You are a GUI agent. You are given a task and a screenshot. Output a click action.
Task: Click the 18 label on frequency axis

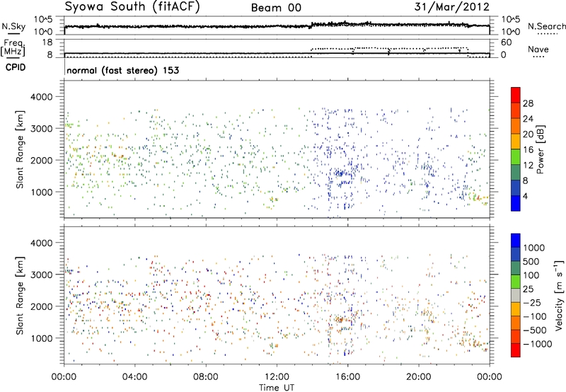[47, 42]
